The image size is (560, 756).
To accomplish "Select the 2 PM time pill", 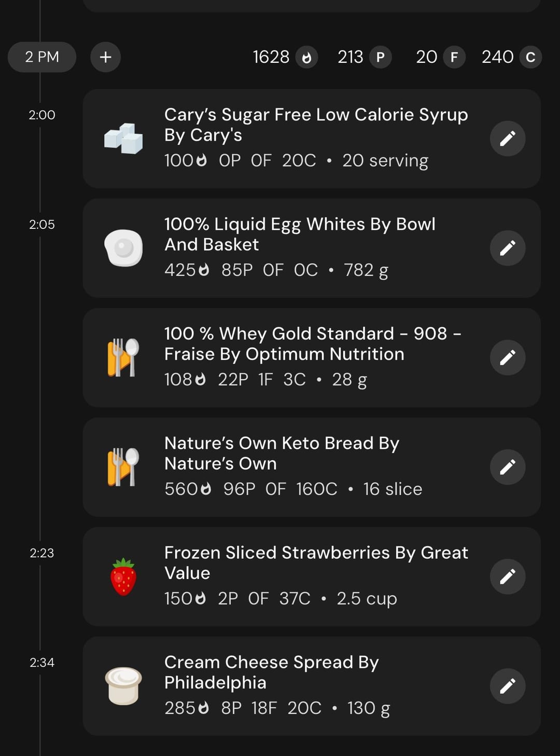I will click(42, 57).
